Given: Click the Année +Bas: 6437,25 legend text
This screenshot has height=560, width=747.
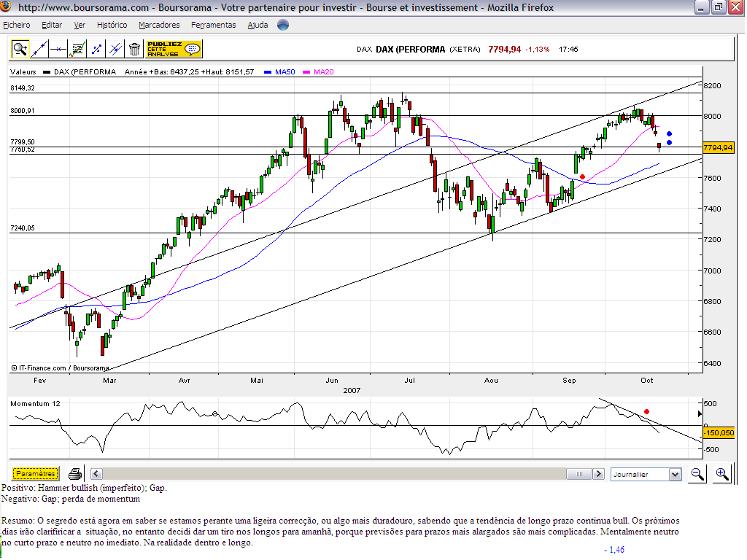Looking at the screenshot, I should coord(161,72).
